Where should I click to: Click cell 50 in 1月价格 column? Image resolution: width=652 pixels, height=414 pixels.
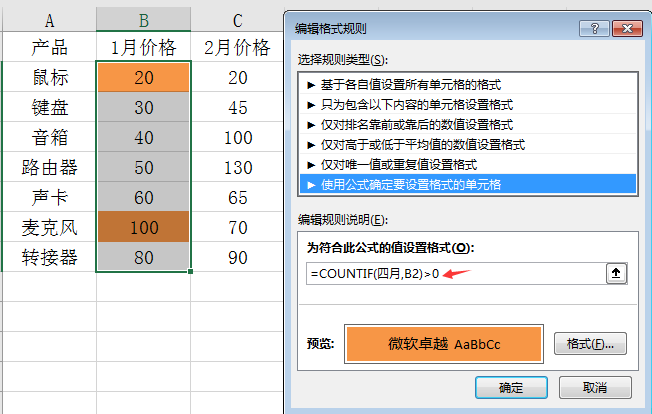[x=143, y=167]
